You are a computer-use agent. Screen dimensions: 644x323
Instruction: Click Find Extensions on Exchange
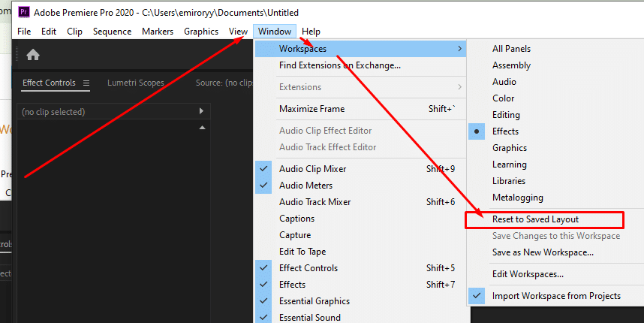click(339, 65)
